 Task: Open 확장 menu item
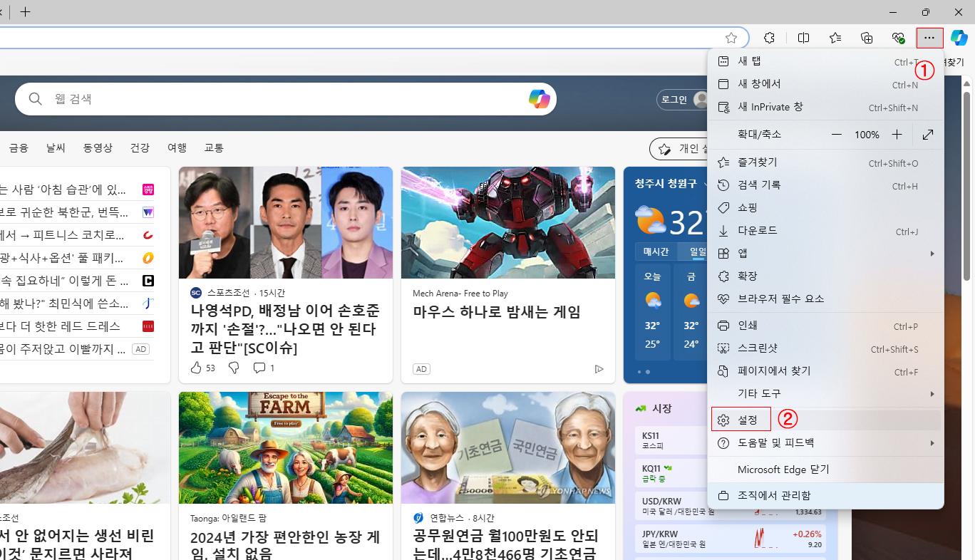tap(825, 276)
